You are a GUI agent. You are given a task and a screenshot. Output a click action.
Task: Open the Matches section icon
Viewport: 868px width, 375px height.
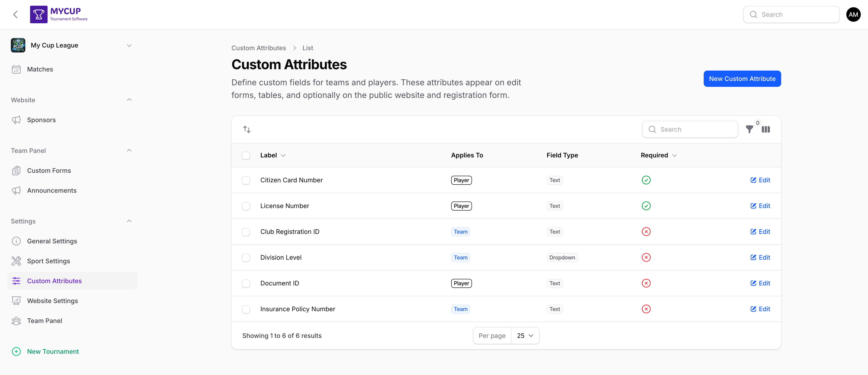pos(16,69)
